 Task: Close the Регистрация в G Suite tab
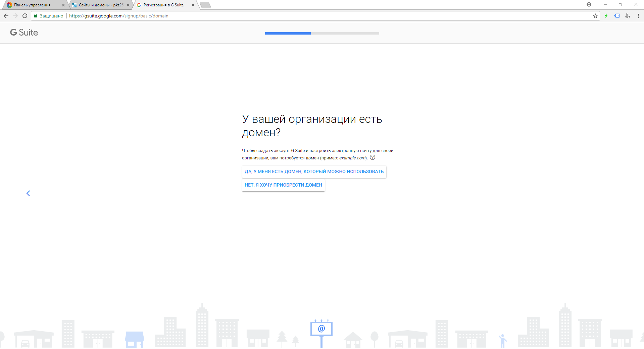click(193, 5)
